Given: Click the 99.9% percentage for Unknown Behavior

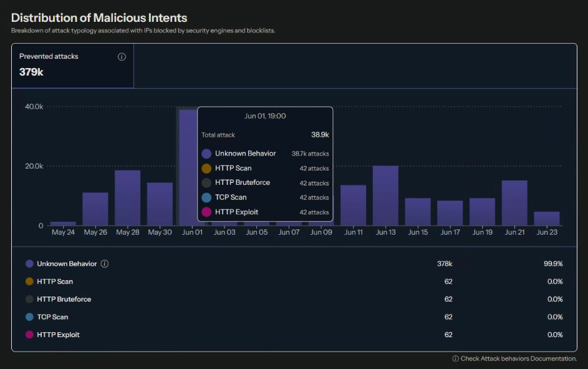Looking at the screenshot, I should 553,264.
